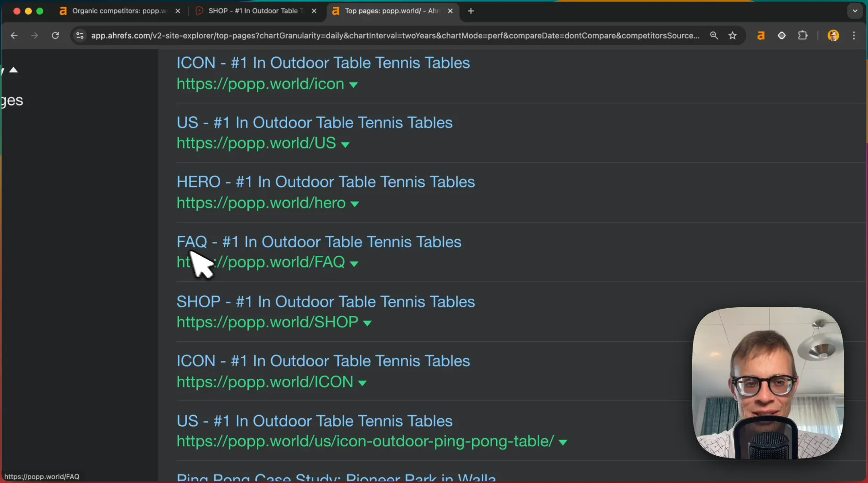This screenshot has height=483, width=868.
Task: Click the presenter webcam video overlay
Action: 768,383
